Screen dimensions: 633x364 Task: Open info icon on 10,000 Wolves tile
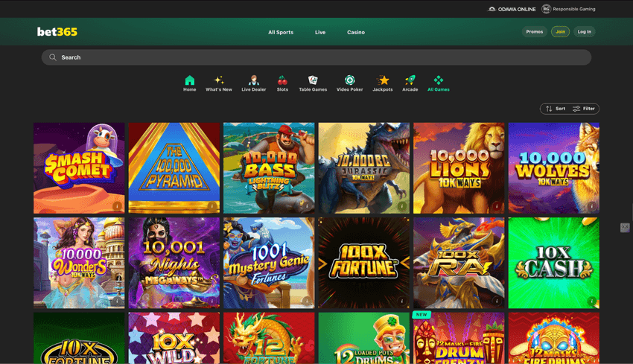coord(592,206)
